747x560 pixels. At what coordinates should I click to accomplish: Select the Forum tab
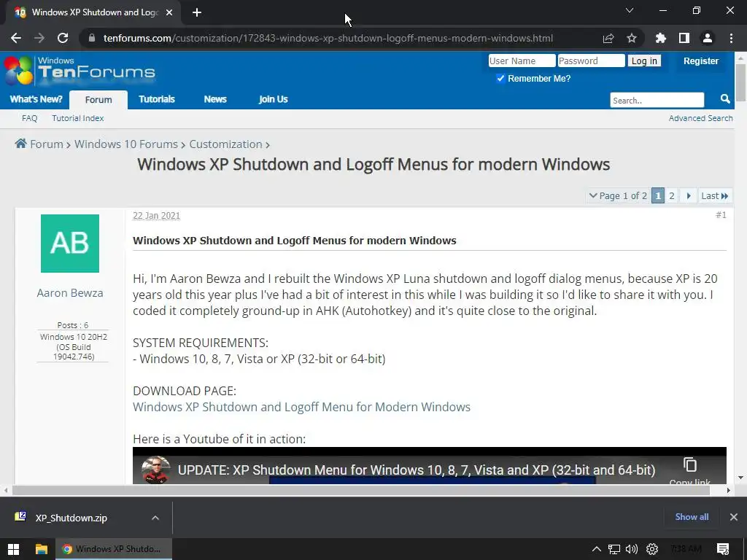98,99
